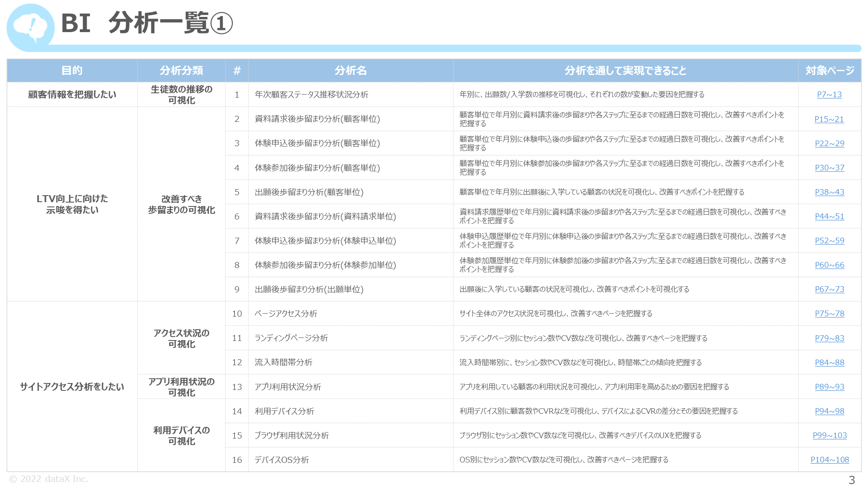
Task: Select ランディングページ分析 text
Action: [x=291, y=338]
